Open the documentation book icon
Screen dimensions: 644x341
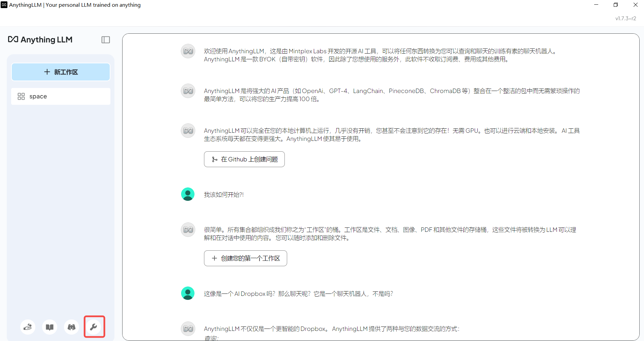[x=50, y=327]
